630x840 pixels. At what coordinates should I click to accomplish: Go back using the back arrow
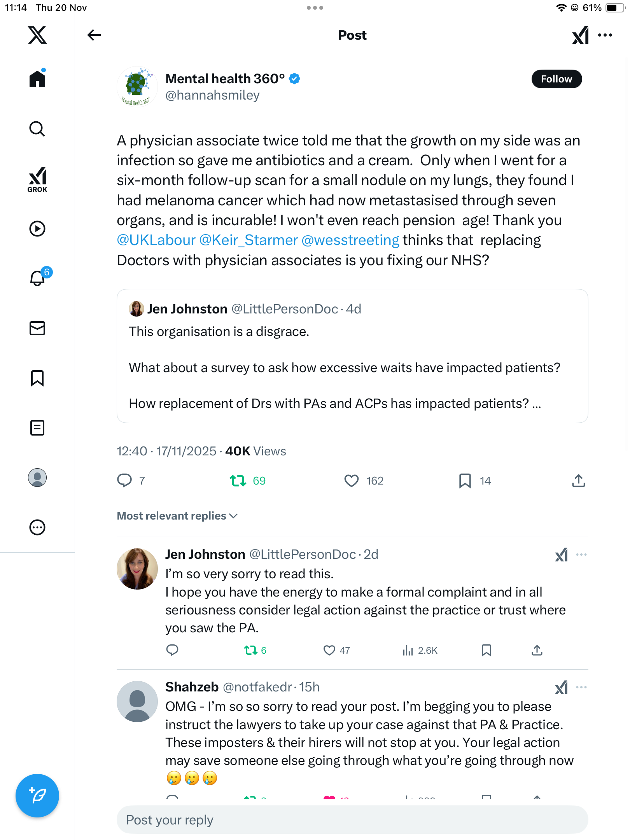tap(94, 35)
